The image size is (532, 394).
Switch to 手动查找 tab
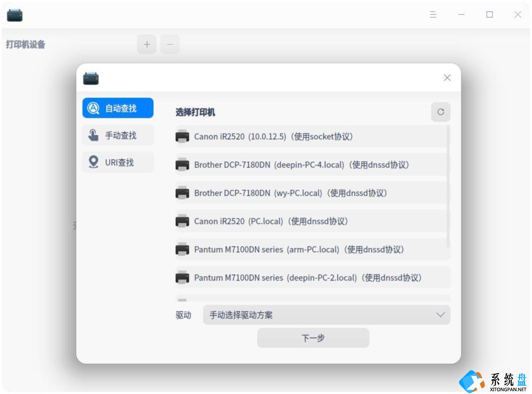pyautogui.click(x=118, y=135)
